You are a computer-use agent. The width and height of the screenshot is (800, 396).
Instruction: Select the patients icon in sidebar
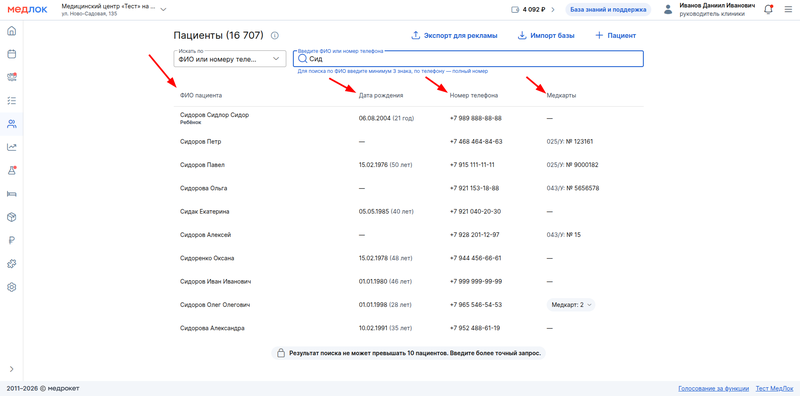coord(12,123)
